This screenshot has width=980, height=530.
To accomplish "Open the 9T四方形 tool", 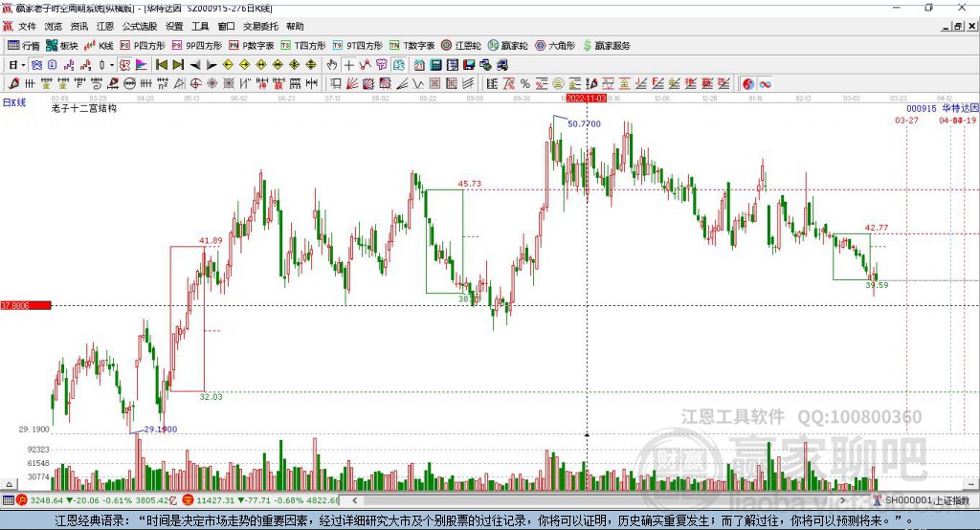I will [358, 46].
